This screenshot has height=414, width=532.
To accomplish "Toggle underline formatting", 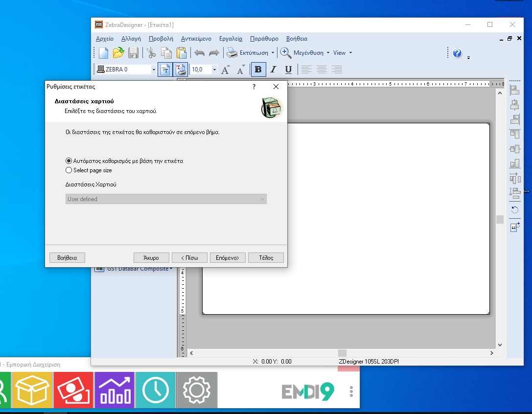I will pos(288,69).
